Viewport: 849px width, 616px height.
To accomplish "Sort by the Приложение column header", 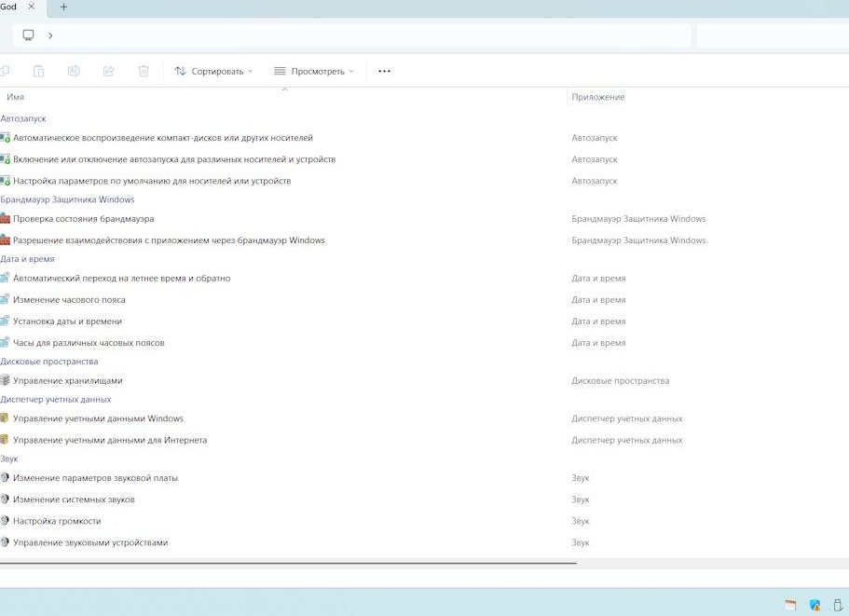I will (x=597, y=97).
